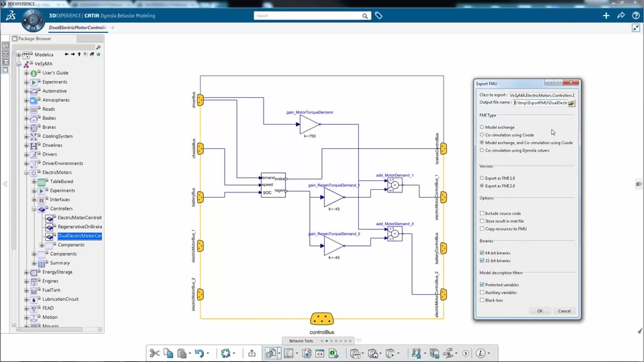This screenshot has height=362, width=644.
Task: Enable Store result in mat file
Action: click(482, 221)
